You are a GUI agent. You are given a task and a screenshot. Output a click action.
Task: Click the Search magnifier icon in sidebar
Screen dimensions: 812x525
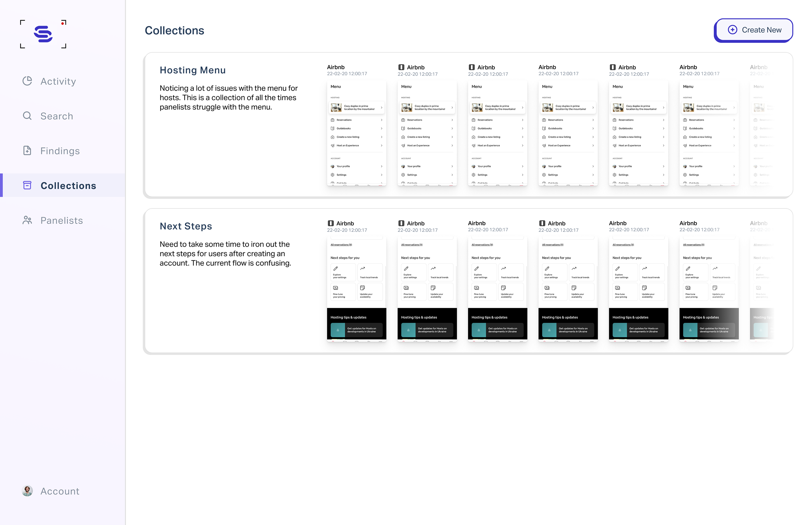pyautogui.click(x=27, y=116)
